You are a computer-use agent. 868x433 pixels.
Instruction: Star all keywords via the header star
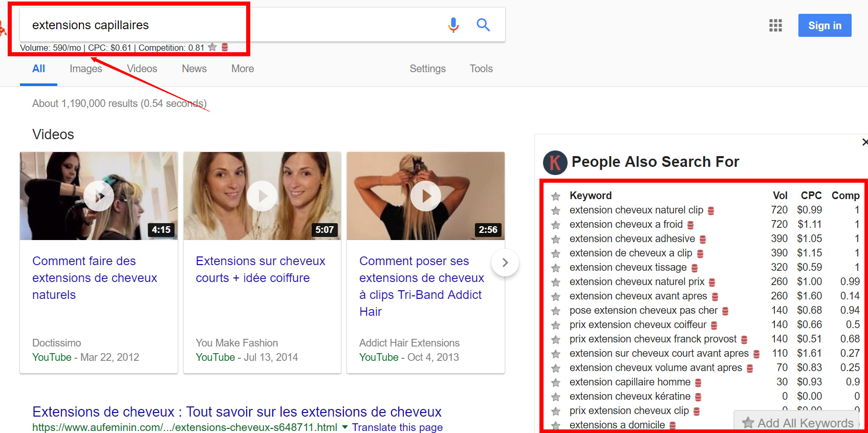tap(555, 196)
